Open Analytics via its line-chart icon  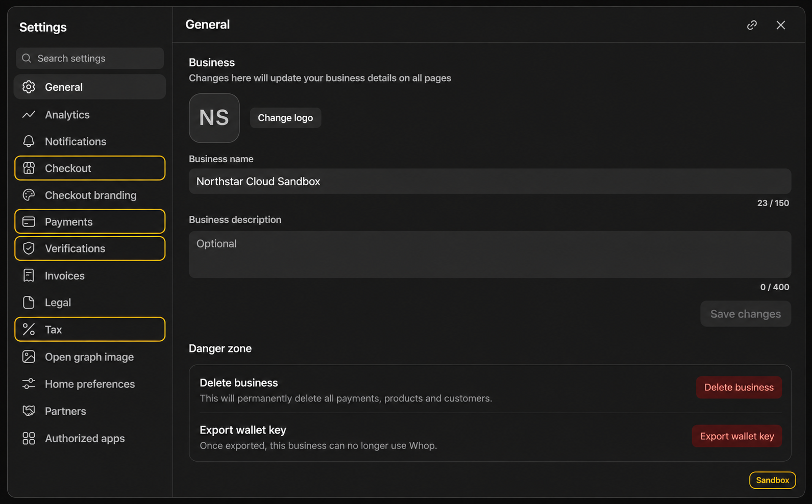point(29,114)
